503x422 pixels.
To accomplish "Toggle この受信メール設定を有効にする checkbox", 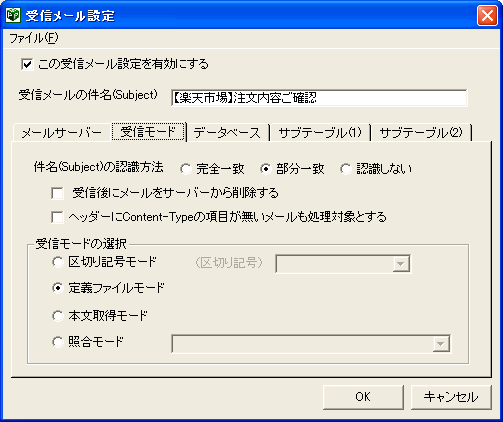I will 27,64.
